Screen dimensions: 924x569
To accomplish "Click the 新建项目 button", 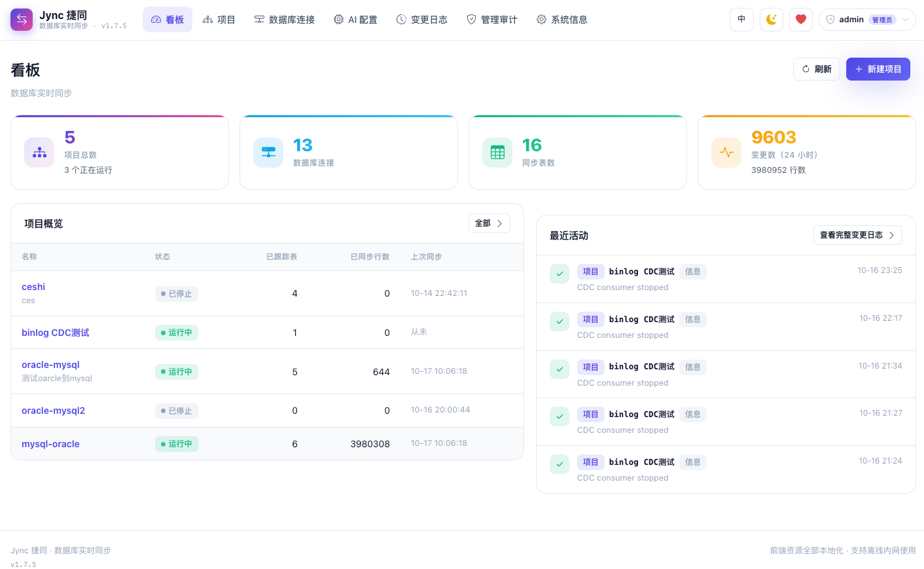I will (x=878, y=69).
